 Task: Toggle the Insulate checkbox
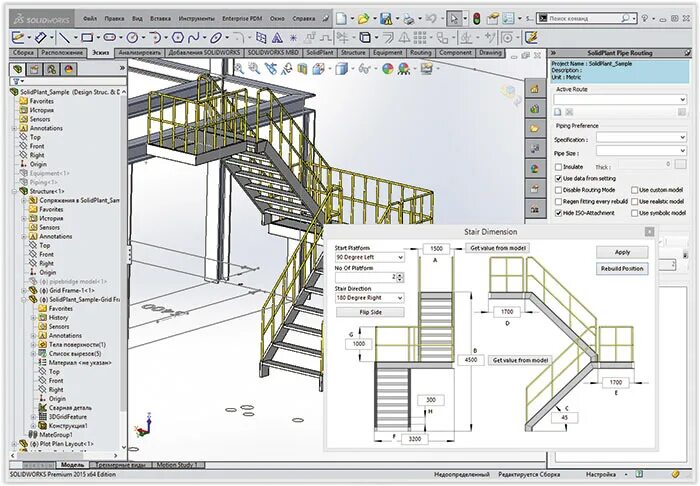pyautogui.click(x=558, y=167)
